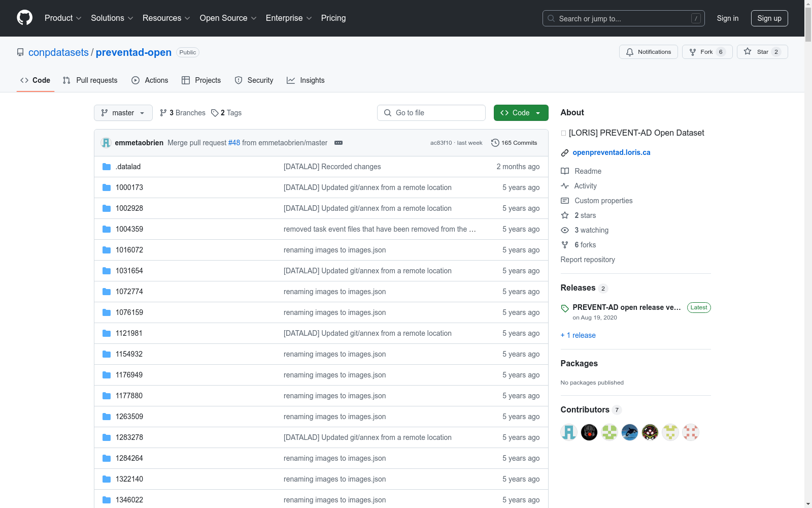Open Contributors heading link

point(585,409)
